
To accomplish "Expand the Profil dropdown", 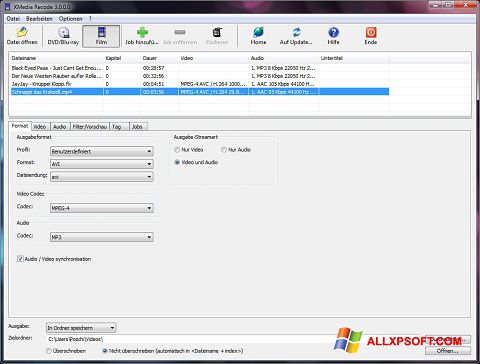I will pos(102,151).
